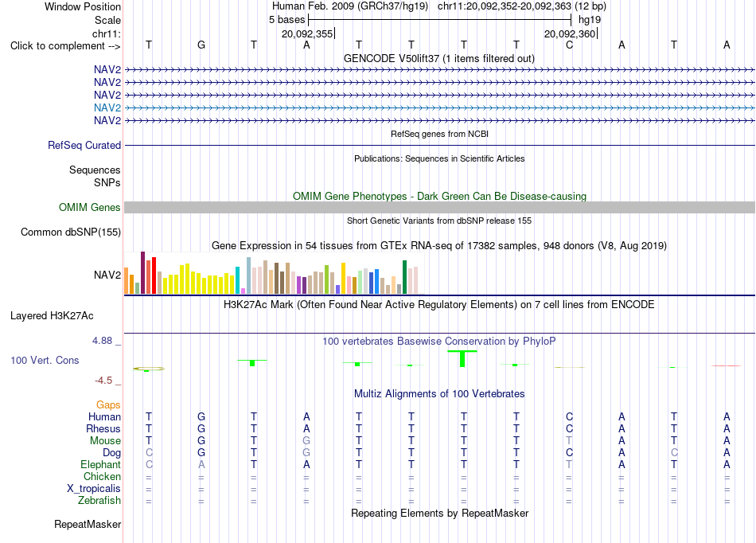Viewport: 756px width, 543px height.
Task: Select the Elephant species label
Action: point(100,464)
